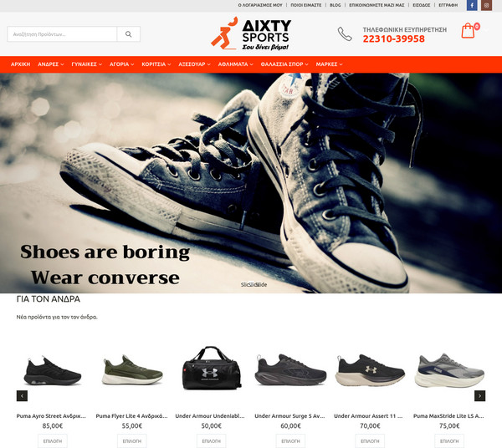Expand the ΜΑΡΚΕΣ menu dropdown
The image size is (502, 448).
pyautogui.click(x=329, y=64)
